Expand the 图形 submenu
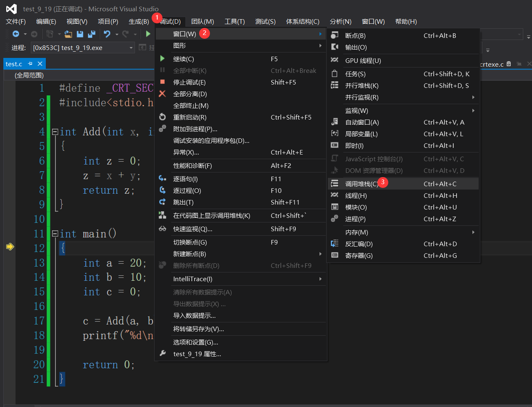Image resolution: width=532 pixels, height=407 pixels. (241, 45)
